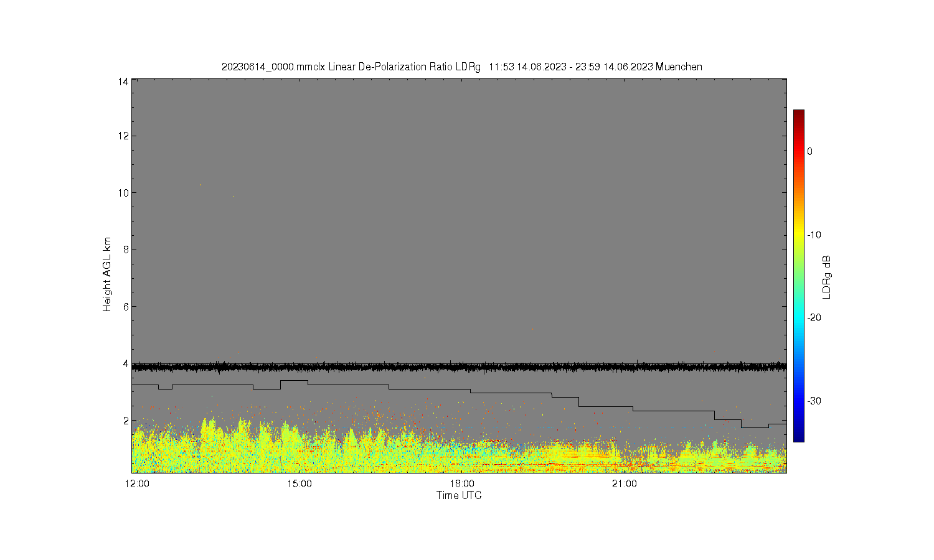Pick the green middle section of the colorbar

pyautogui.click(x=798, y=276)
